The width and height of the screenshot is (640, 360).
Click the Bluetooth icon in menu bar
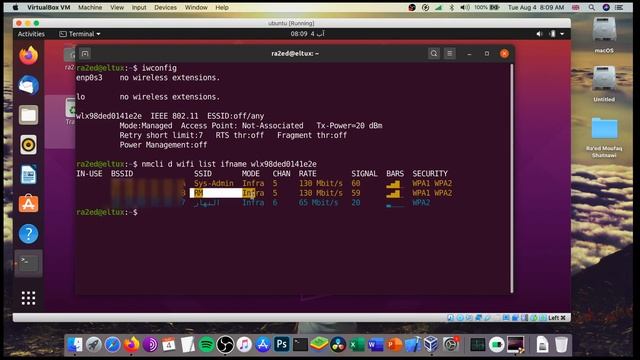tap(451, 7)
